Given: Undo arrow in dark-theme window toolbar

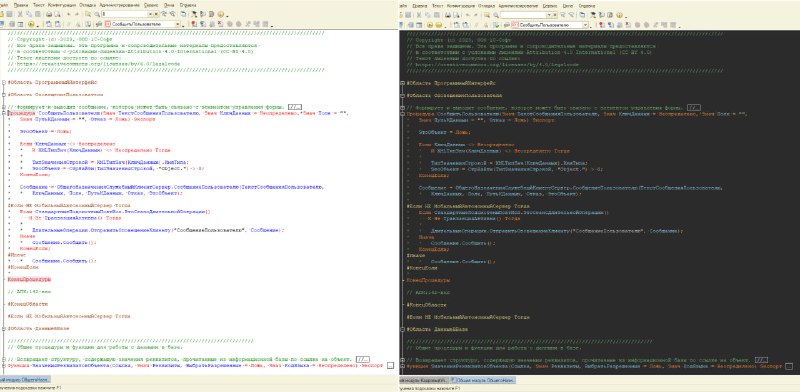Looking at the screenshot, I should (467, 15).
